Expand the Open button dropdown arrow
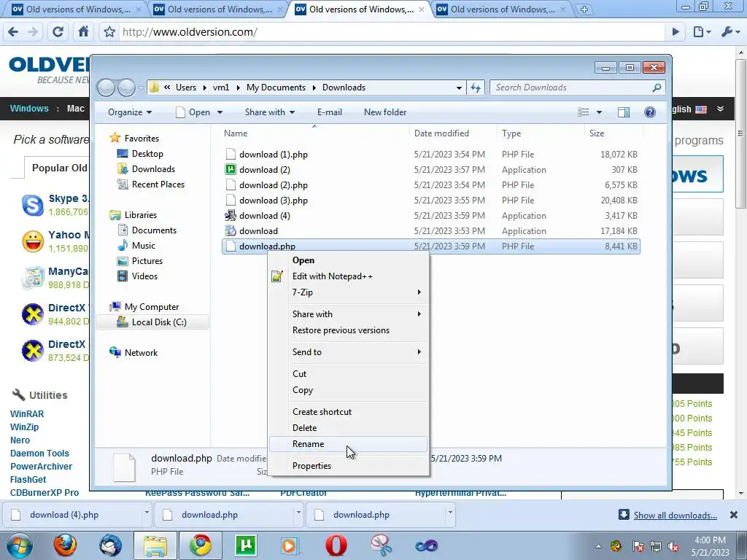 pos(220,112)
